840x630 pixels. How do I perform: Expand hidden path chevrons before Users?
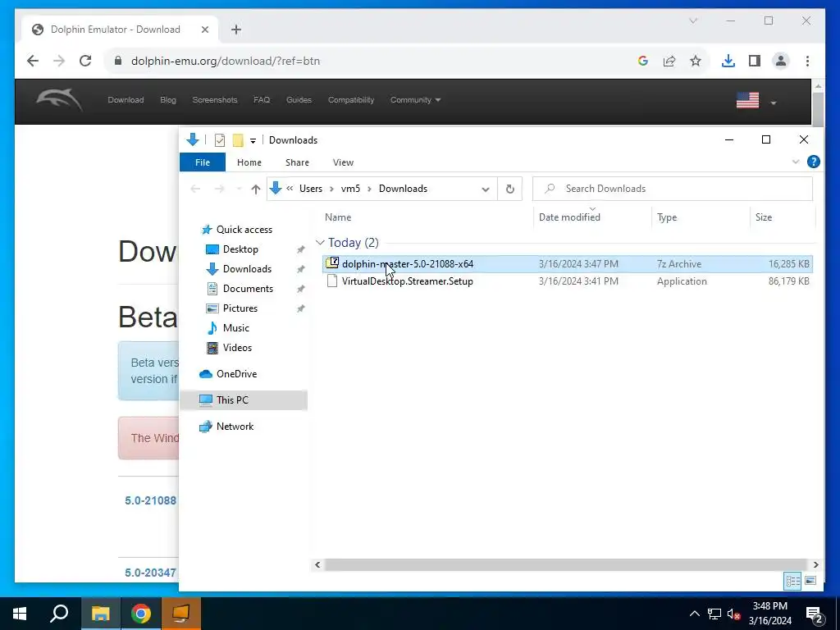(290, 189)
